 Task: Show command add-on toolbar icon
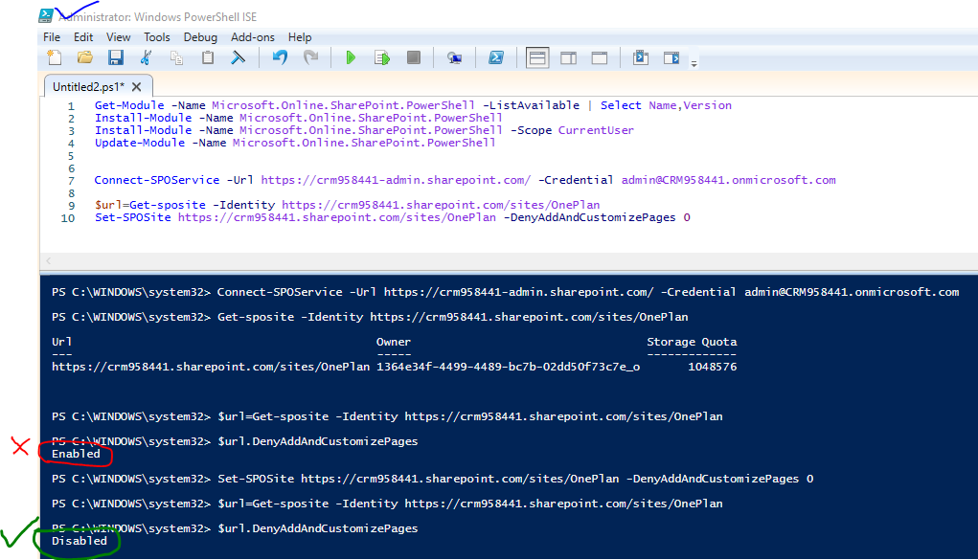[x=671, y=58]
